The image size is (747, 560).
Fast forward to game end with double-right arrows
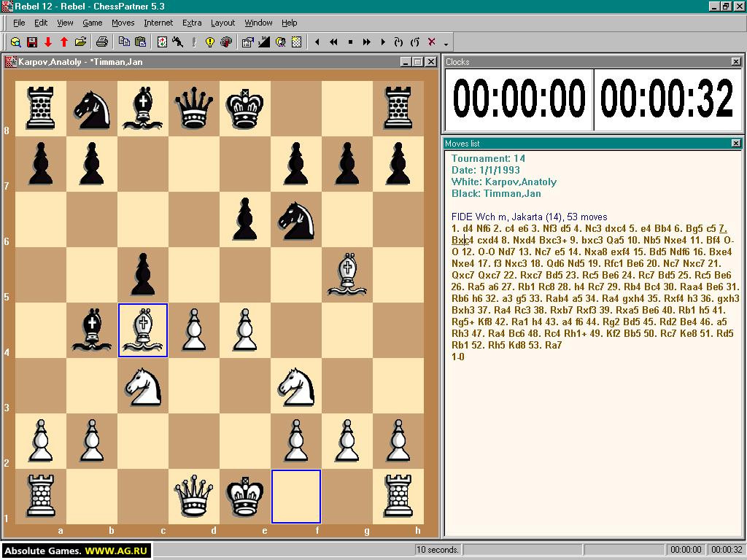366,42
